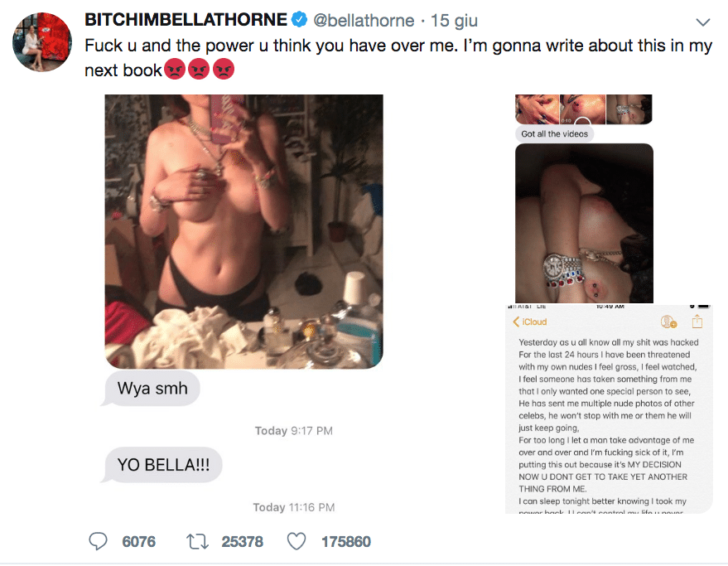Open the large left attached image
The width and height of the screenshot is (728, 566).
[x=243, y=230]
